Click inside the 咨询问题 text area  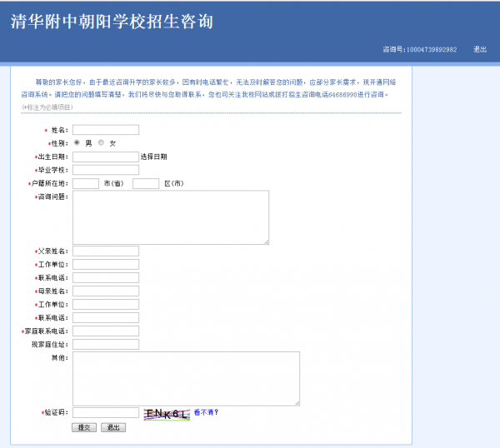click(171, 217)
